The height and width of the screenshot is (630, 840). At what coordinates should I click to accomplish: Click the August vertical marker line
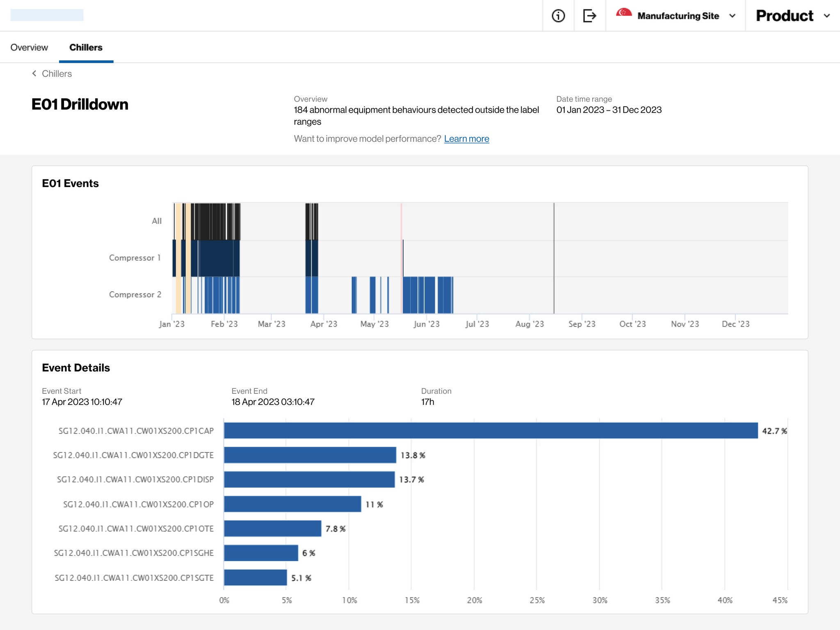(554, 258)
